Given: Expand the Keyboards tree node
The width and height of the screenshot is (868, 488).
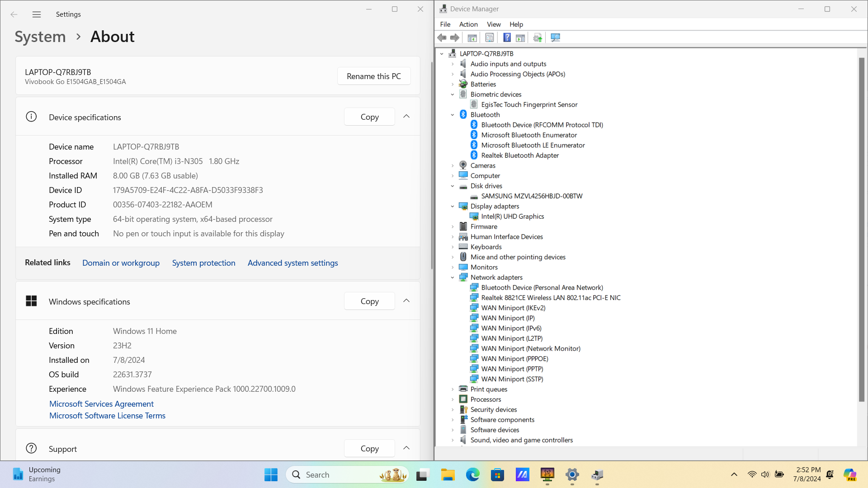Looking at the screenshot, I should tap(453, 247).
